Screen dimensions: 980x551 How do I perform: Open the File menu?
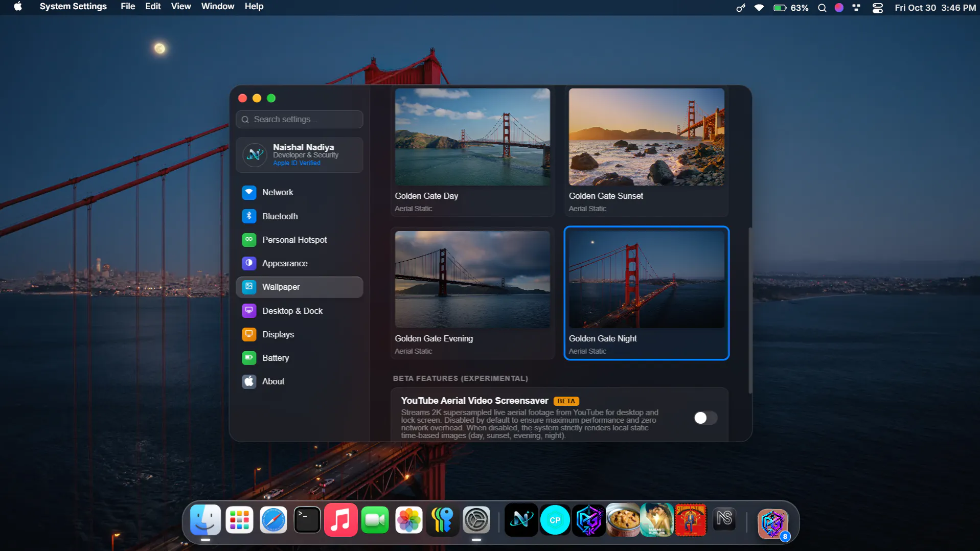128,7
